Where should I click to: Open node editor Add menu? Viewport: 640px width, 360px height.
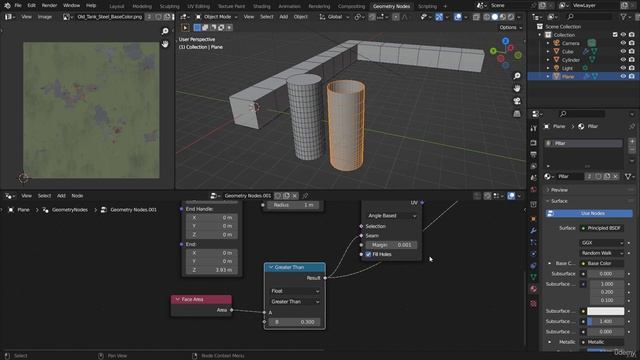click(x=61, y=196)
